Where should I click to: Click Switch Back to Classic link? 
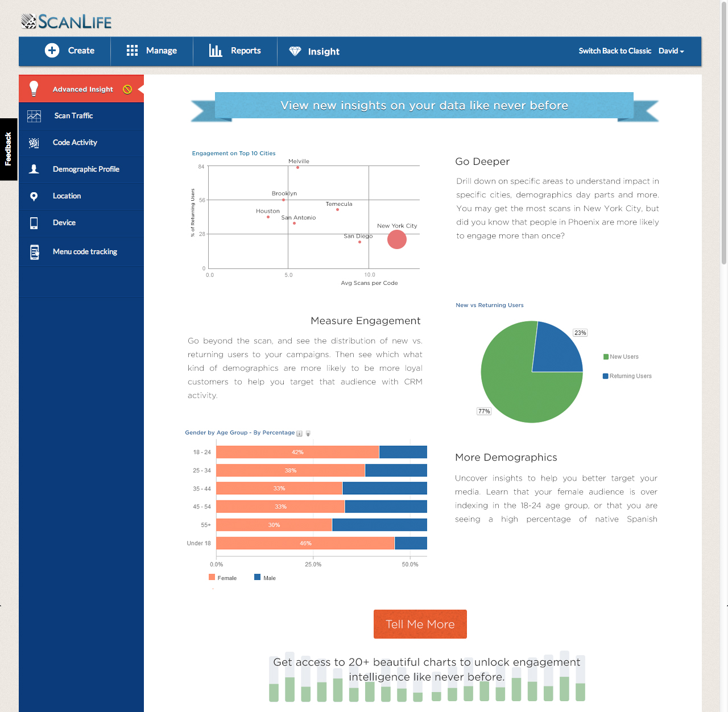click(x=615, y=51)
